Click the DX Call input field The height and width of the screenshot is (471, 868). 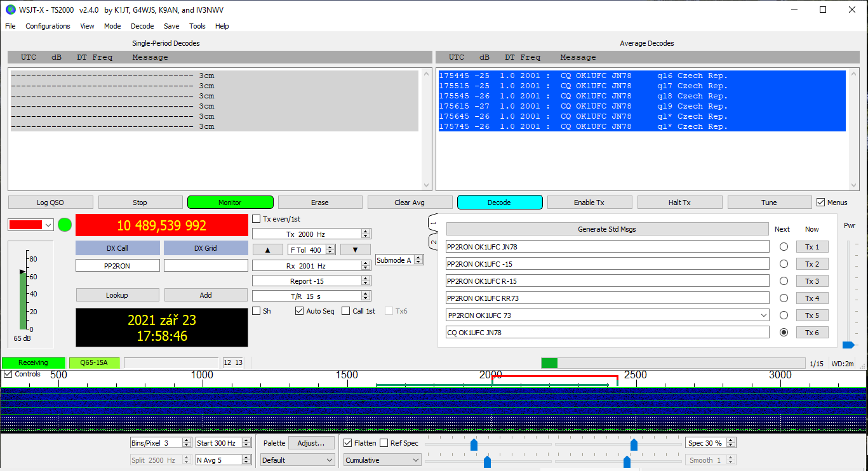117,266
